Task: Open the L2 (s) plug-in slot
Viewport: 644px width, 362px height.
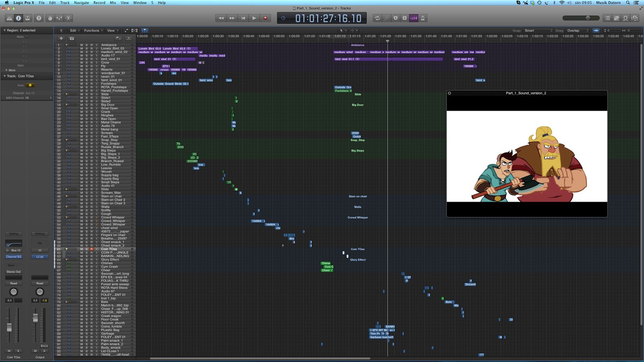Action: [40, 257]
